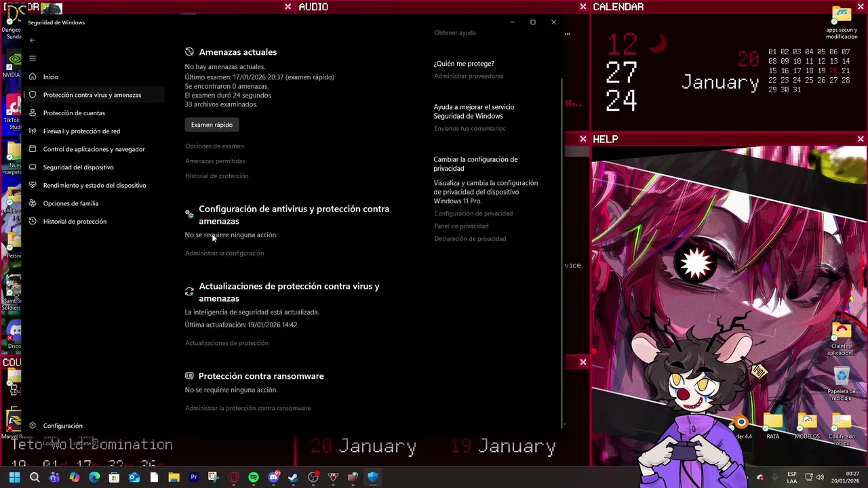Click Envíanos tus comentarios link

pyautogui.click(x=469, y=129)
